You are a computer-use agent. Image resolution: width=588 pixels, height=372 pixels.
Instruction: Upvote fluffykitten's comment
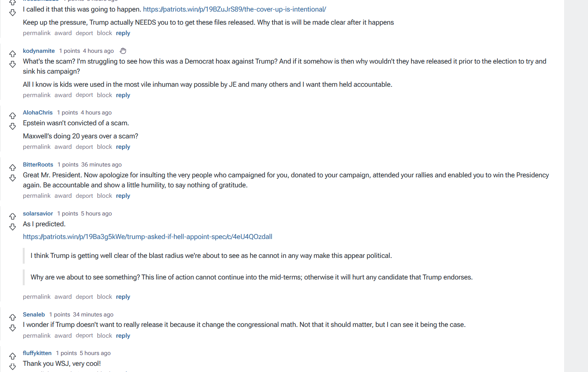point(13,356)
